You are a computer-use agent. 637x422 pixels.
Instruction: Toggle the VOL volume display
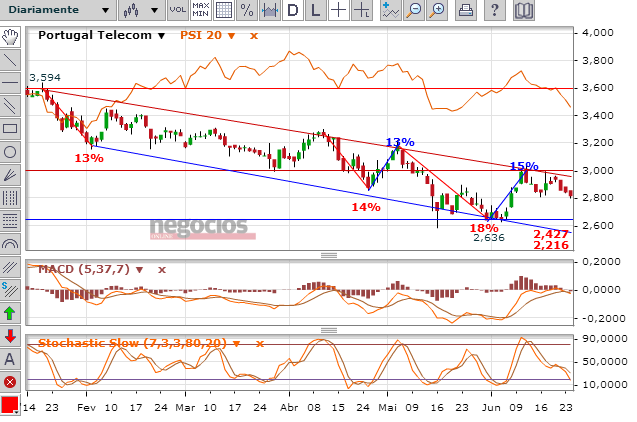tap(178, 10)
